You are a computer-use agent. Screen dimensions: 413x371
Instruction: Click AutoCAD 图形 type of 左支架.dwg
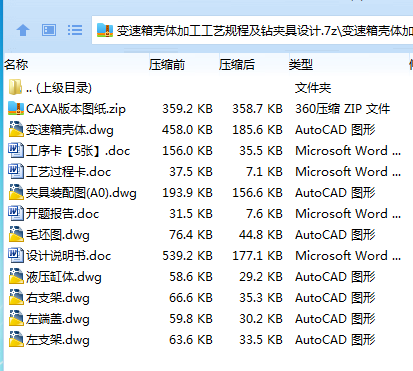click(x=335, y=340)
